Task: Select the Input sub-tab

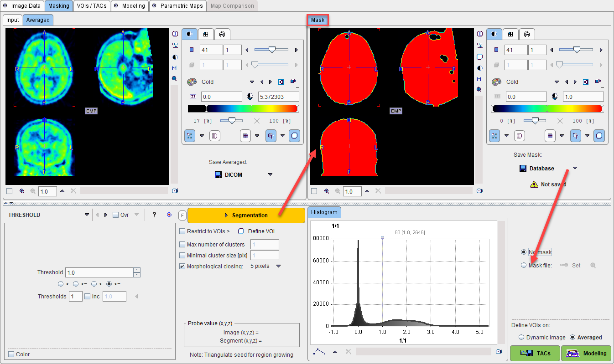Action: pos(13,20)
